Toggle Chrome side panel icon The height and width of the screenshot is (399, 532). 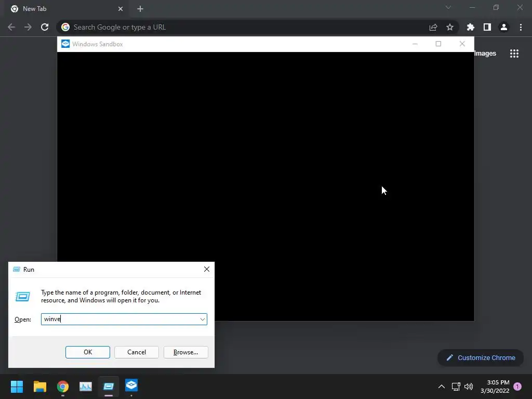pos(487,27)
